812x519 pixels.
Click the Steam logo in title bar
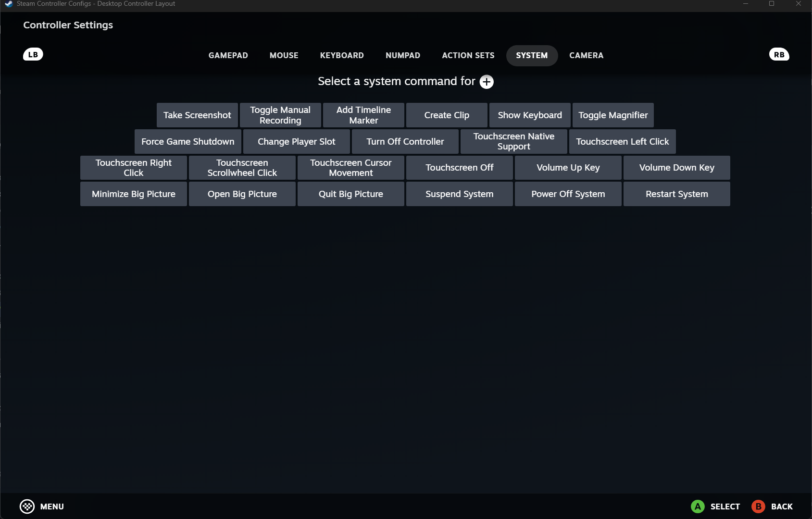(8, 4)
